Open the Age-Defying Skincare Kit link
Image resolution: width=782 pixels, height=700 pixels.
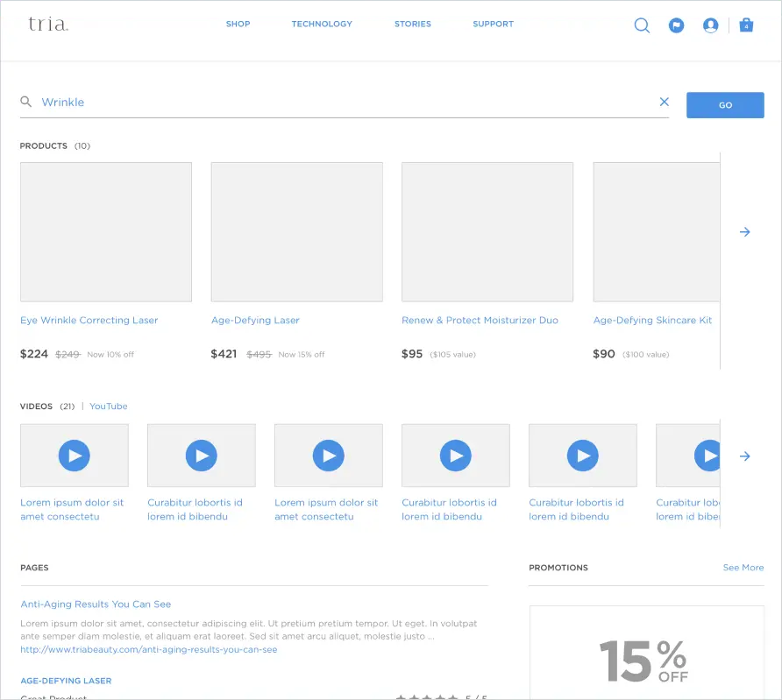pos(652,321)
